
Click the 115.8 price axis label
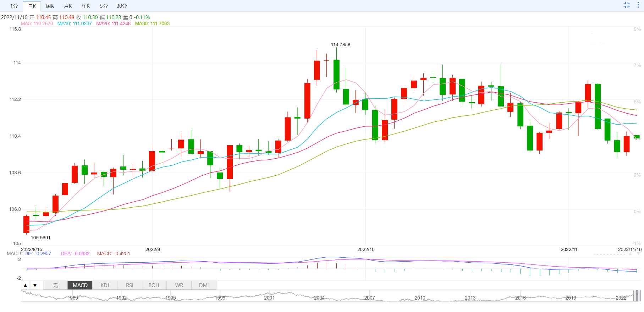15,29
